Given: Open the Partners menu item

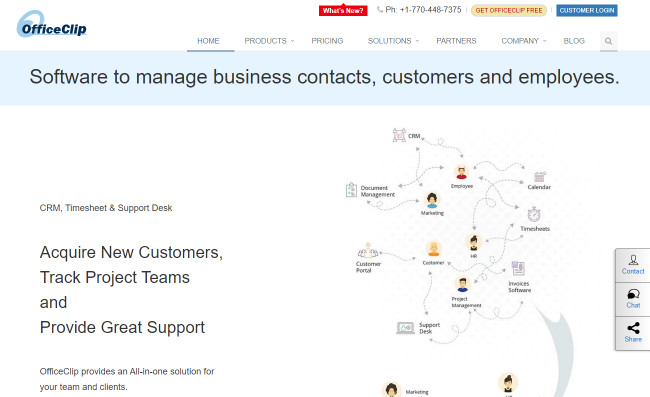Looking at the screenshot, I should pos(456,41).
